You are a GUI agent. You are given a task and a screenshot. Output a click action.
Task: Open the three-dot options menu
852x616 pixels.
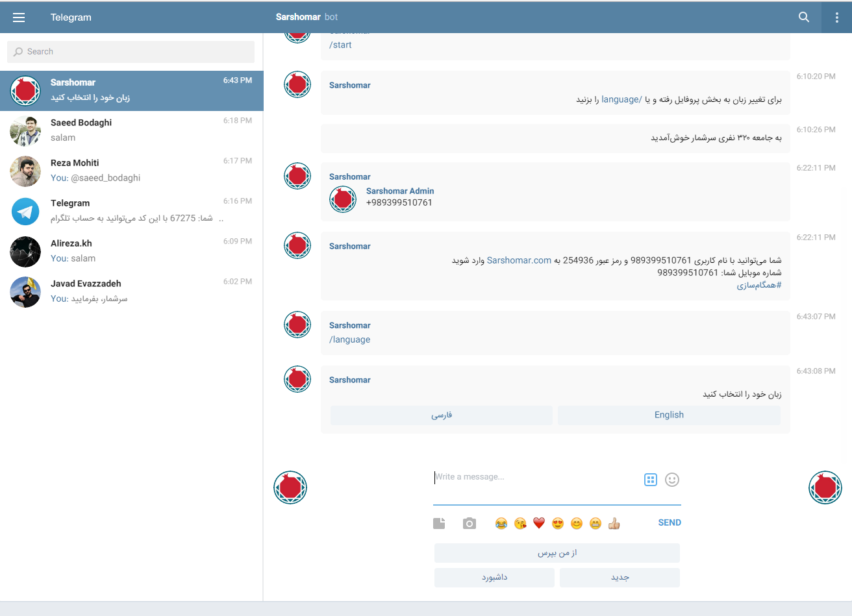pyautogui.click(x=837, y=17)
